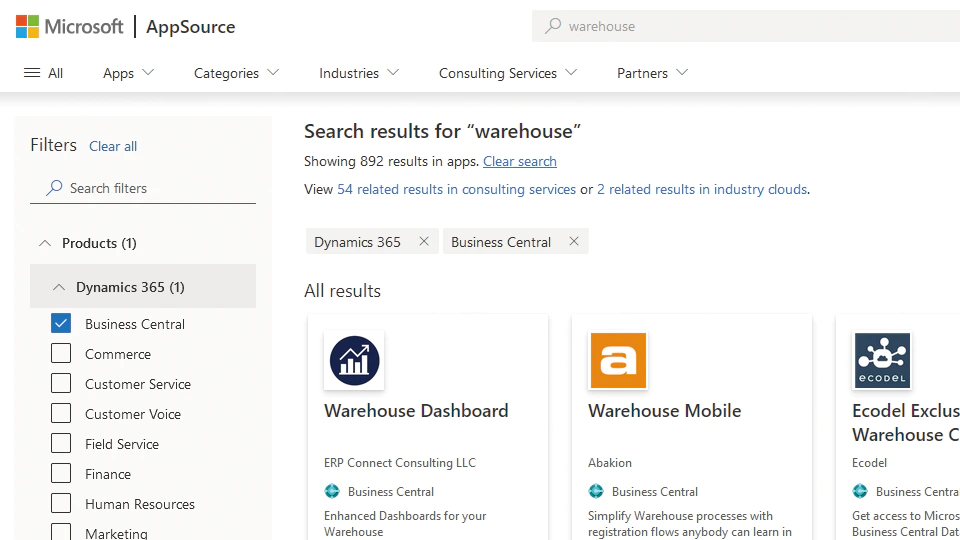Check the Commerce filter checkbox

coord(61,353)
